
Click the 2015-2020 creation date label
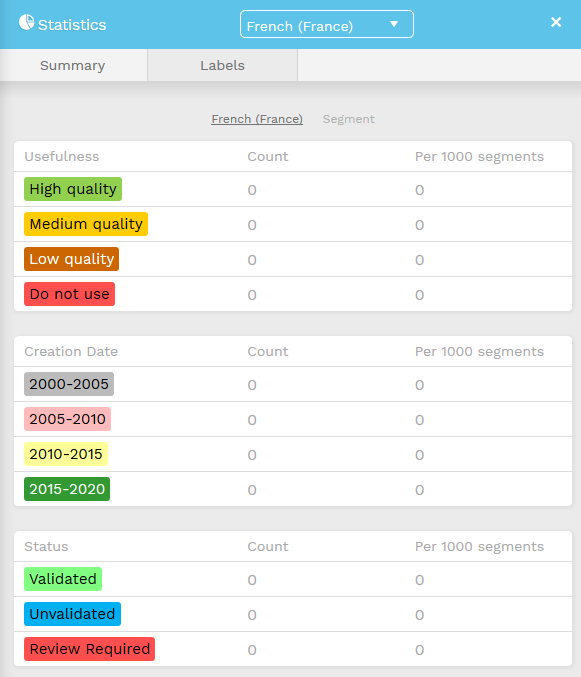67,489
